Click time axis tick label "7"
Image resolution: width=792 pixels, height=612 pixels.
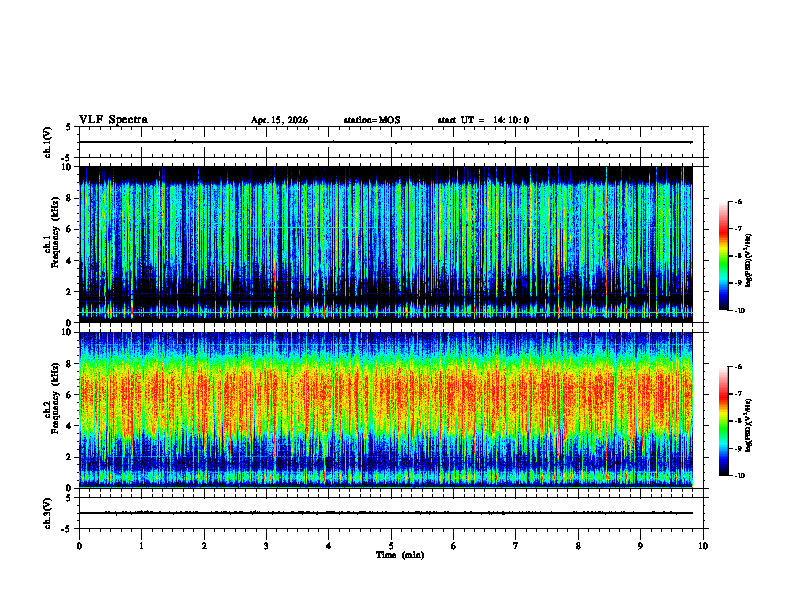coord(516,546)
